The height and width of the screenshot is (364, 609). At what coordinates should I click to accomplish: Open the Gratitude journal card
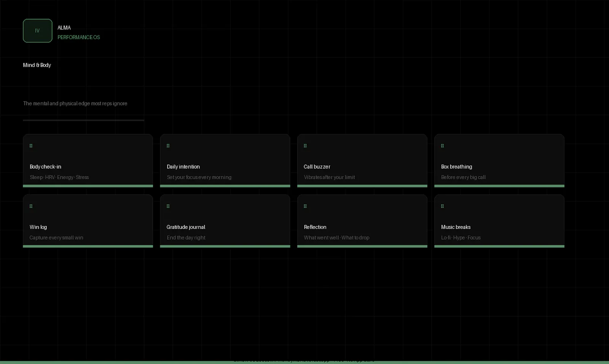click(225, 221)
